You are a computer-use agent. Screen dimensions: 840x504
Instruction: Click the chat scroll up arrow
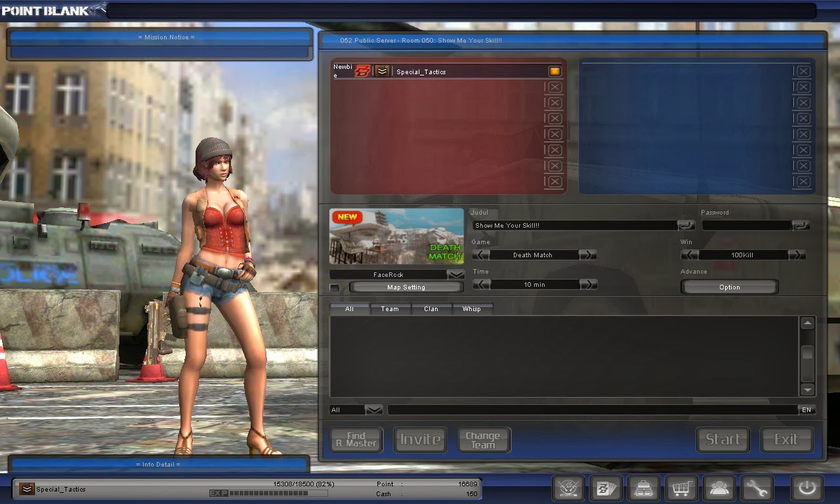point(807,323)
